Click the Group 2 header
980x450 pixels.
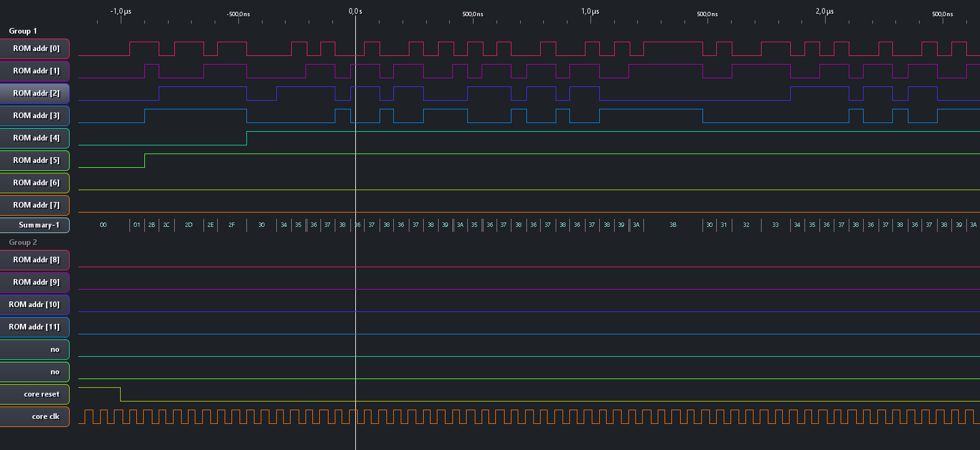[x=23, y=242]
